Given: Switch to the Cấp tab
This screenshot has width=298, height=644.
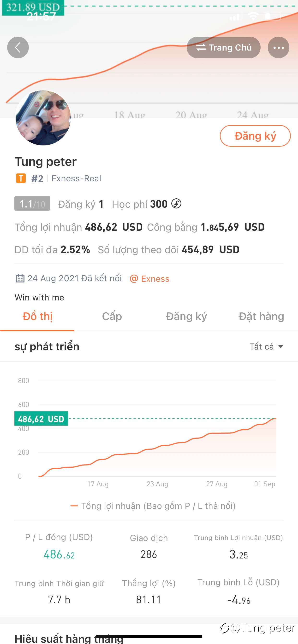Looking at the screenshot, I should [x=112, y=316].
